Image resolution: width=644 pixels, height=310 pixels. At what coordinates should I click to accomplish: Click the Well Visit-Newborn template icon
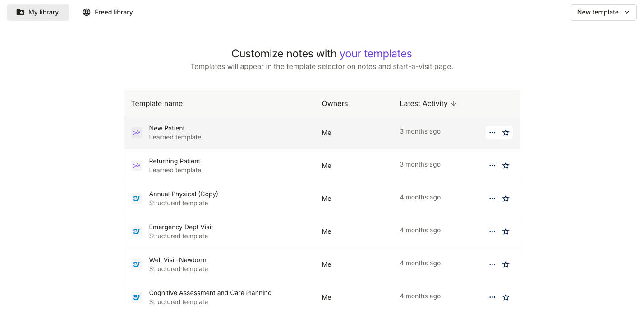click(136, 264)
